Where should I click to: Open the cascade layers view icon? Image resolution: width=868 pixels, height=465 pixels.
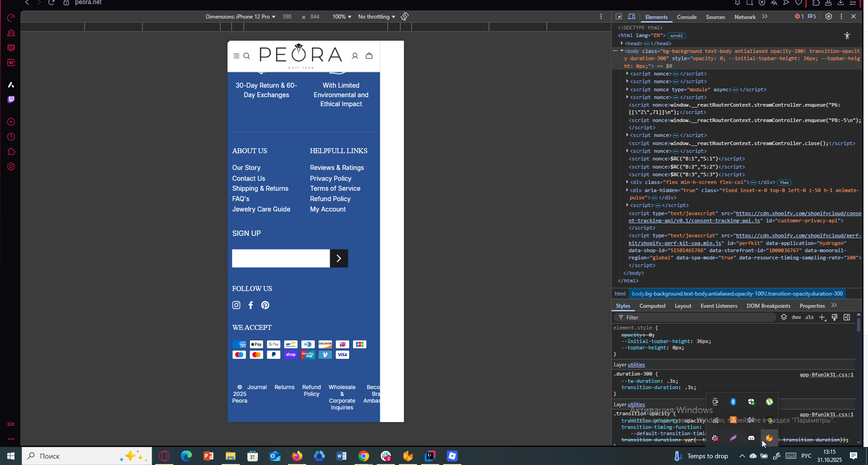(784, 317)
